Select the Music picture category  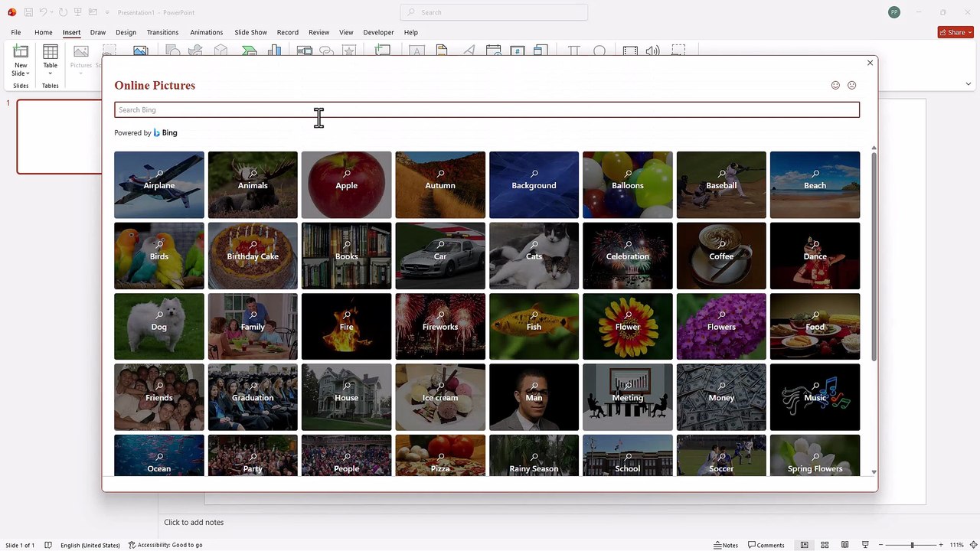[x=815, y=397]
